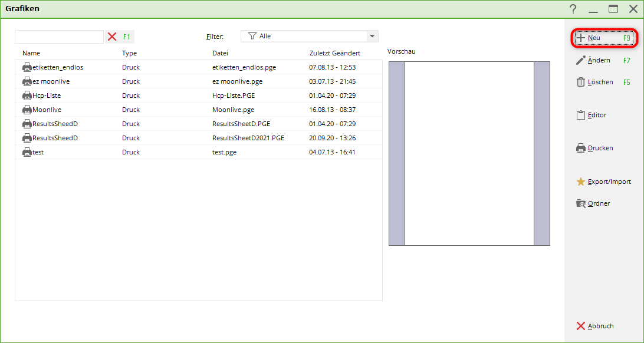
Task: Click the Vorschau preview page area
Action: tap(469, 153)
